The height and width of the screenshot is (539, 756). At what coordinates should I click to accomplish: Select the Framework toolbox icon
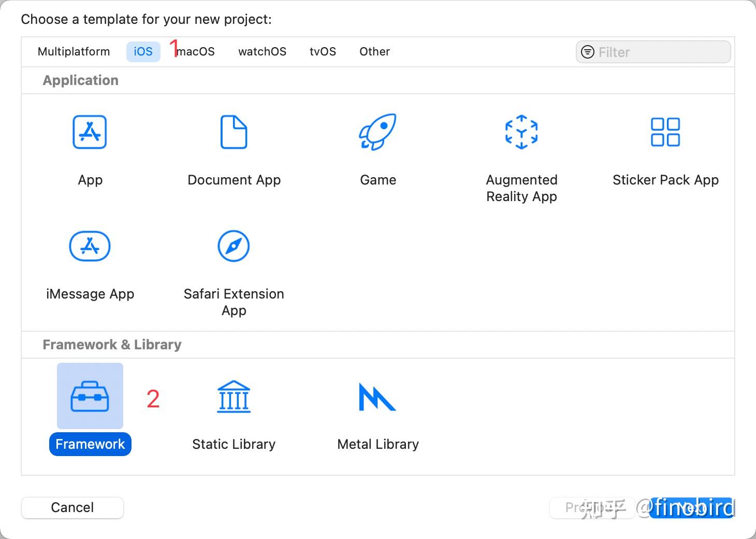[90, 396]
